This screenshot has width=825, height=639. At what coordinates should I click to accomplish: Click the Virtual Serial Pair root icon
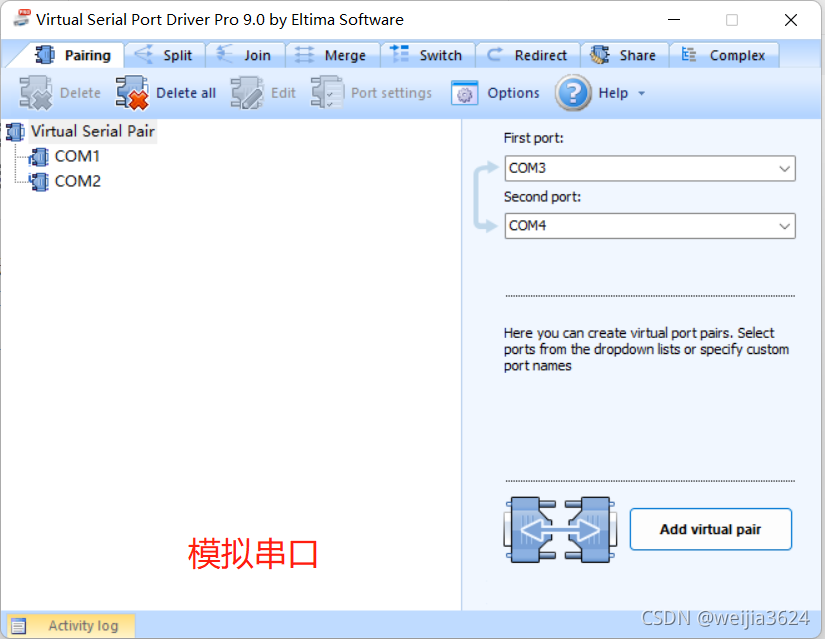pyautogui.click(x=15, y=132)
